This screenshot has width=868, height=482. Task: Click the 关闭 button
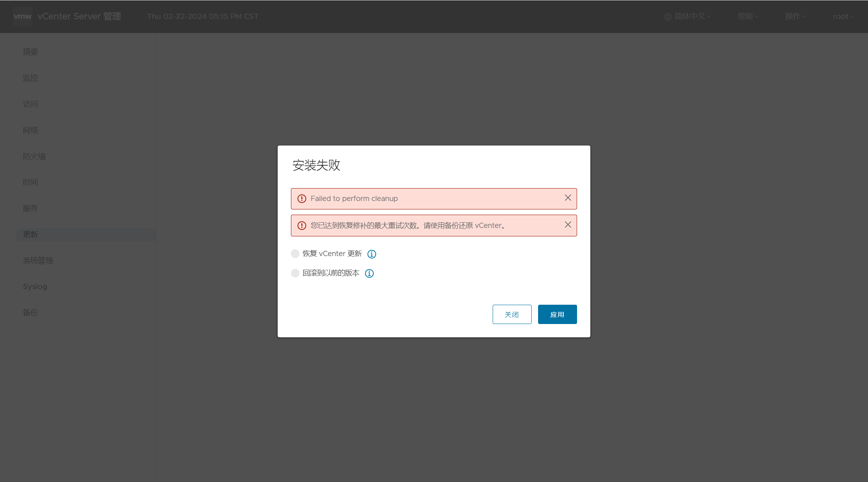(512, 314)
